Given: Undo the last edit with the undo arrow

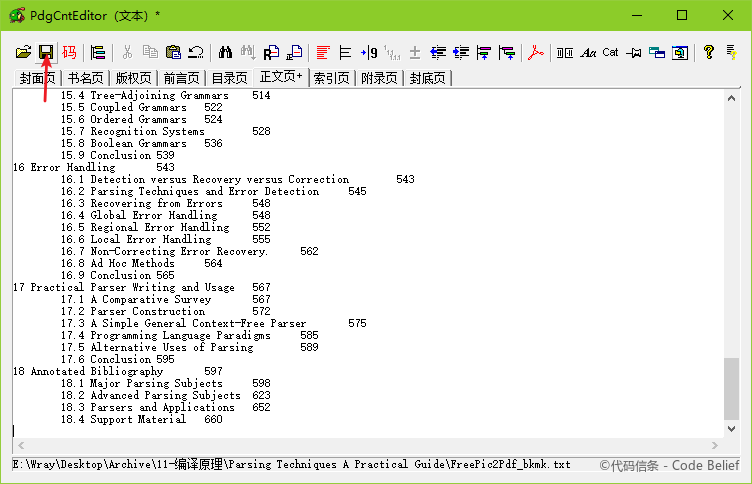Looking at the screenshot, I should (196, 52).
